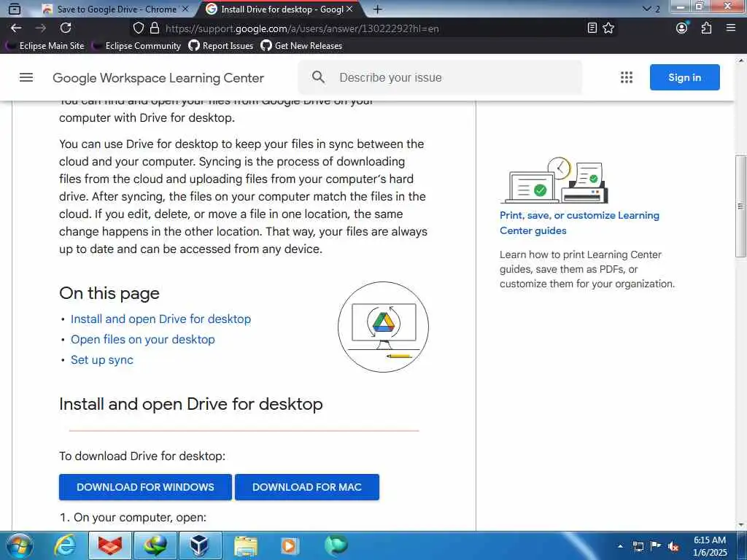Open Eclipse Main Site bookmark

[x=44, y=46]
